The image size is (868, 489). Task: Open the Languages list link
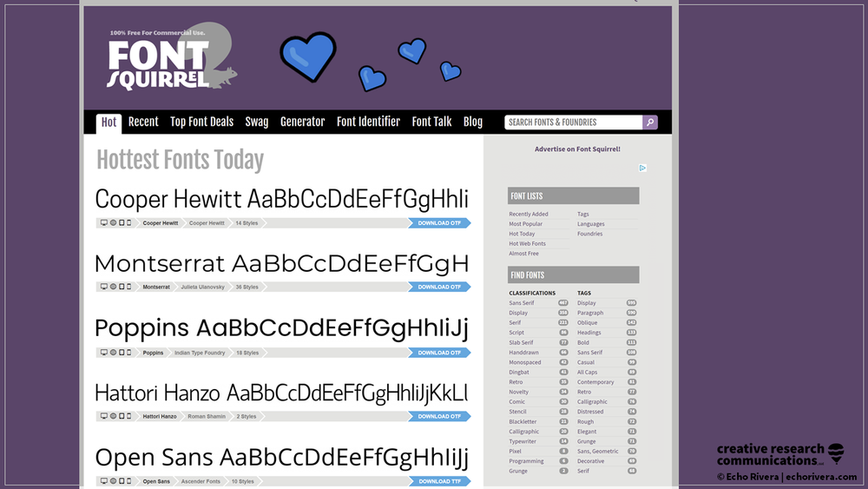coord(590,224)
